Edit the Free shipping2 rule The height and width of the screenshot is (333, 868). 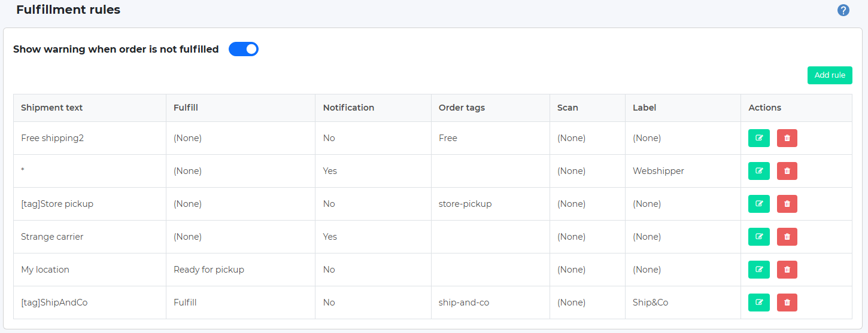coord(759,138)
